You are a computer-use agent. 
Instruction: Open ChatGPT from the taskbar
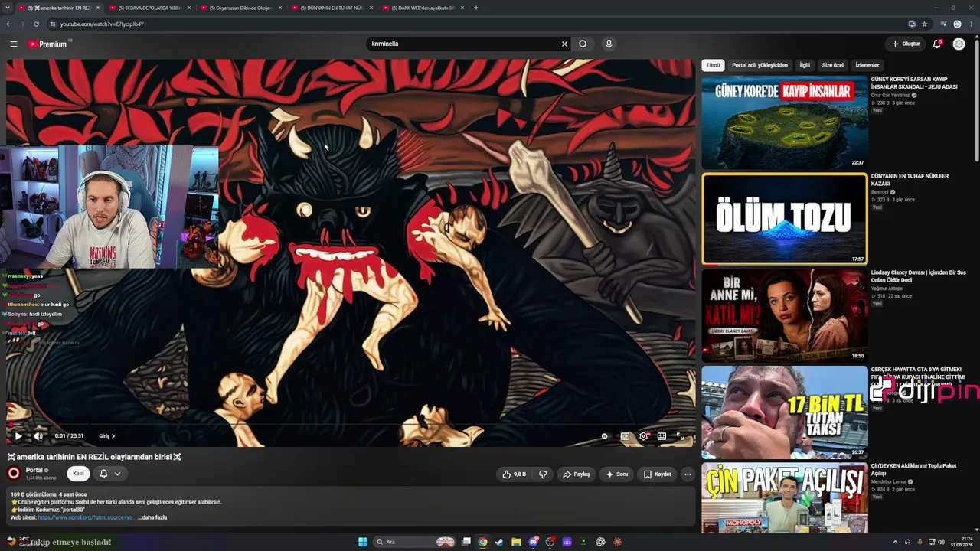[600, 542]
